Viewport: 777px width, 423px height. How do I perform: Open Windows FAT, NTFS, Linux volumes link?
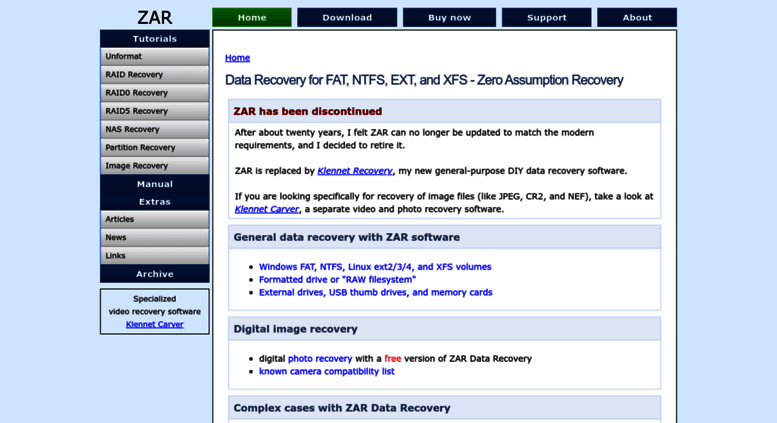coord(375,267)
